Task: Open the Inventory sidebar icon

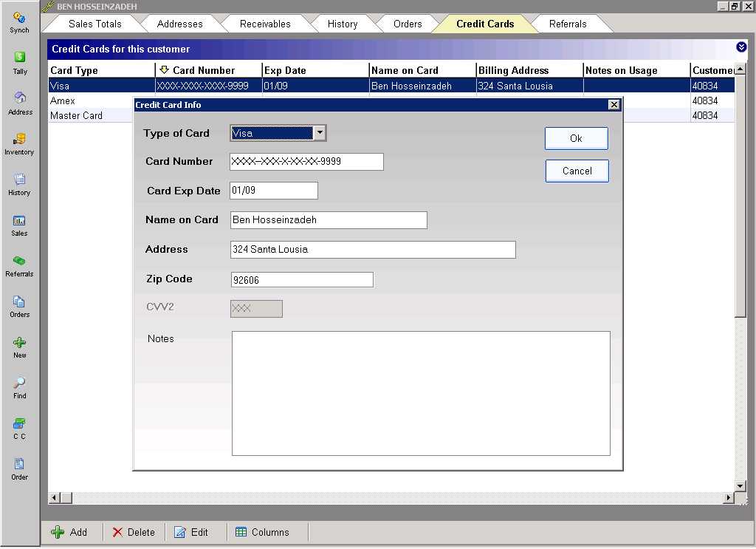Action: coord(19,140)
